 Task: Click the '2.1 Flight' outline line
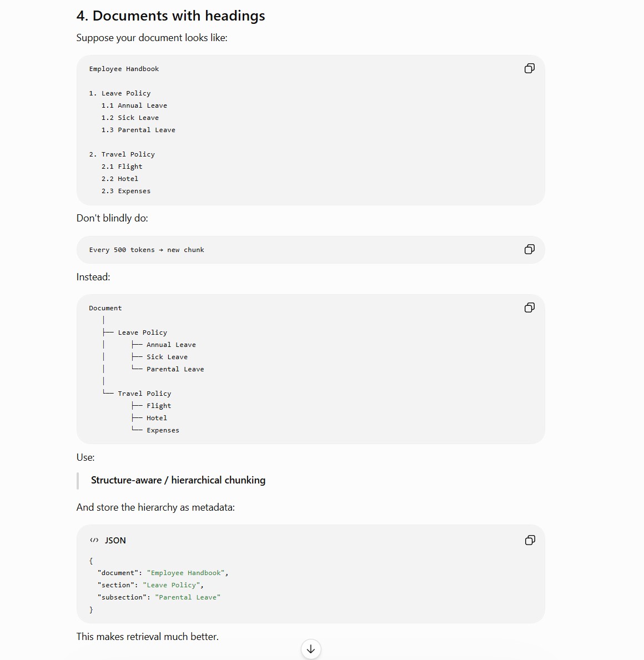(122, 167)
